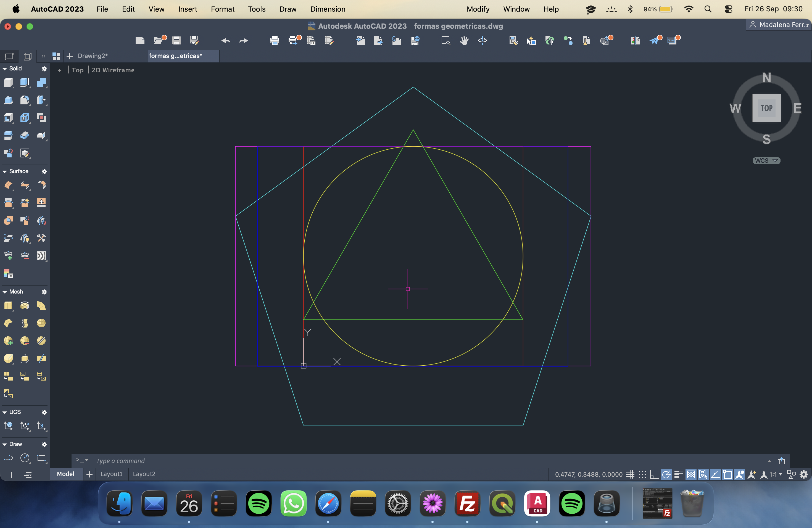Click the Print icon in toolbar
This screenshot has height=528, width=812.
[x=275, y=41]
